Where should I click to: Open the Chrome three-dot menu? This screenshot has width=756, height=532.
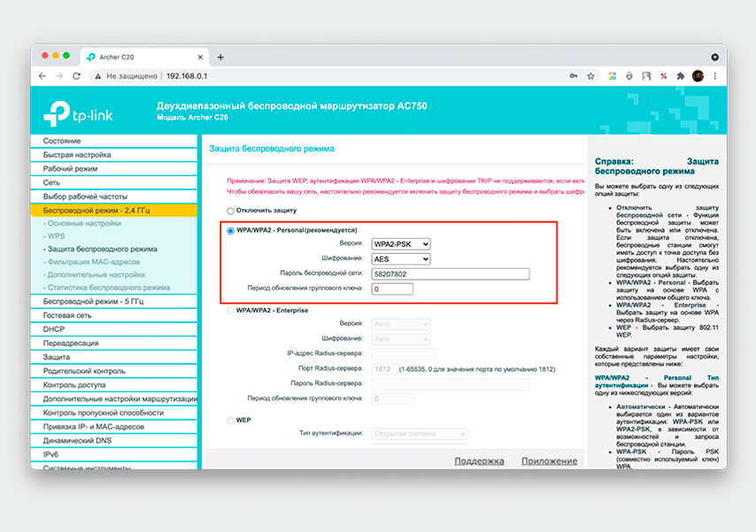[x=715, y=76]
